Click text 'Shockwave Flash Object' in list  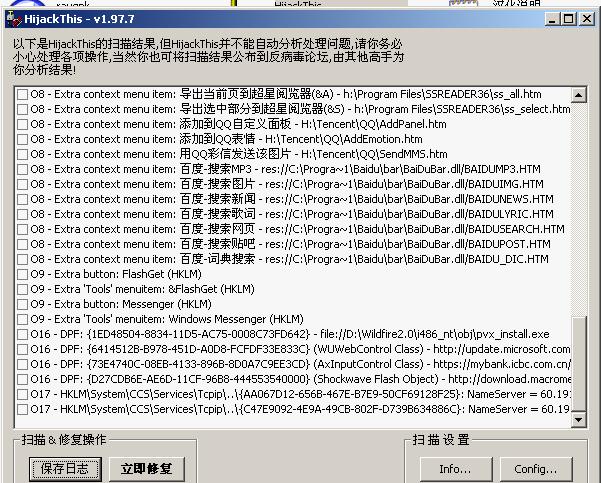coord(376,379)
